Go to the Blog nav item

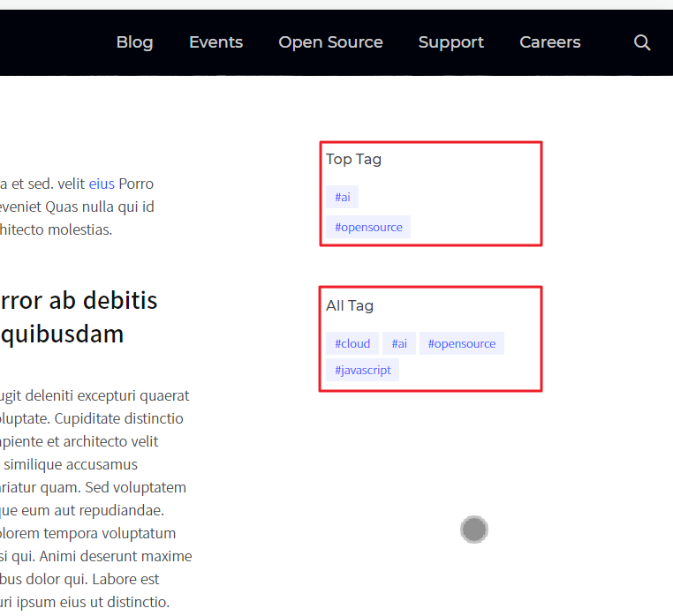click(135, 42)
